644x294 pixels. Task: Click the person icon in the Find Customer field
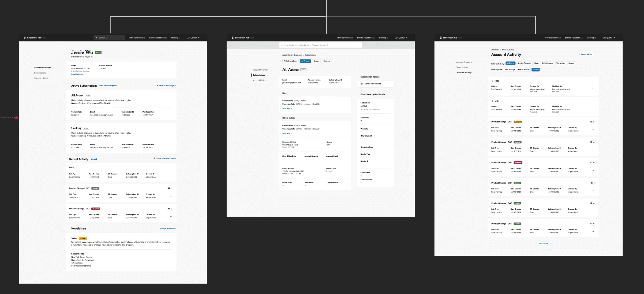tap(282, 45)
